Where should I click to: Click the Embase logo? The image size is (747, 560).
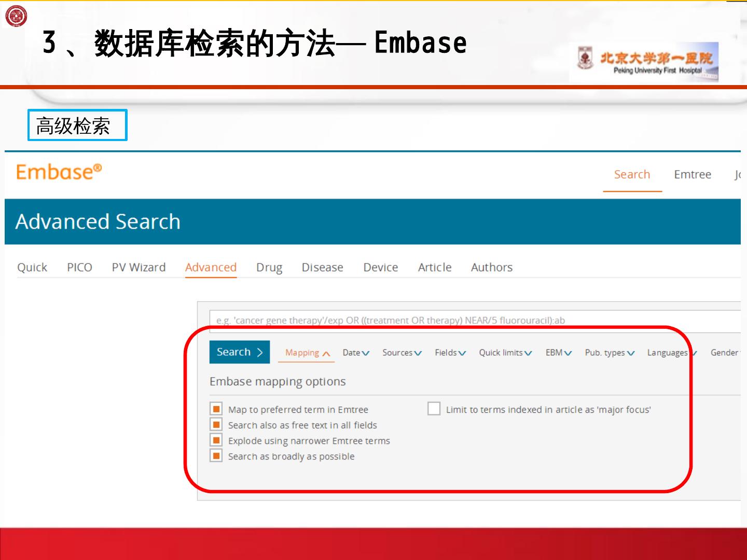59,172
